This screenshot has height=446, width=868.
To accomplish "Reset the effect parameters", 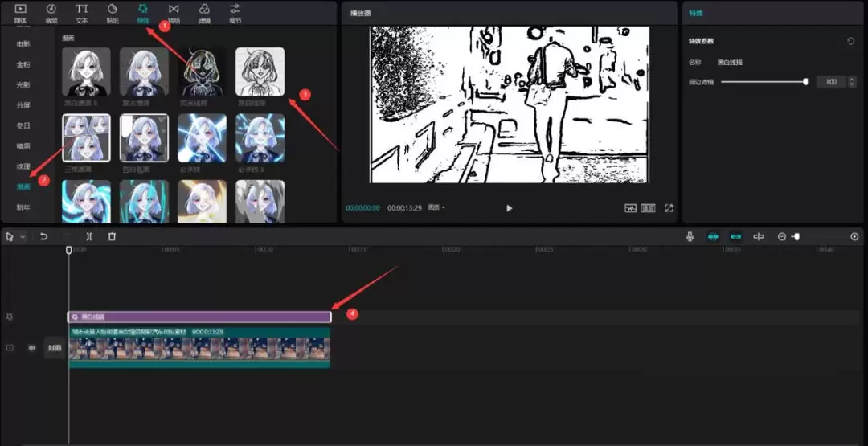I will (x=851, y=41).
